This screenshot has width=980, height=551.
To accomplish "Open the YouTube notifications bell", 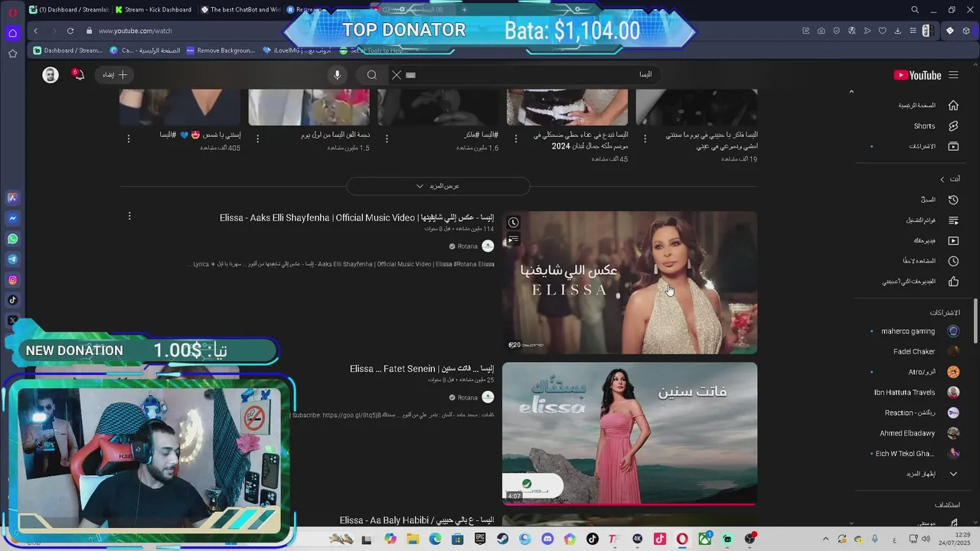I will (x=78, y=74).
